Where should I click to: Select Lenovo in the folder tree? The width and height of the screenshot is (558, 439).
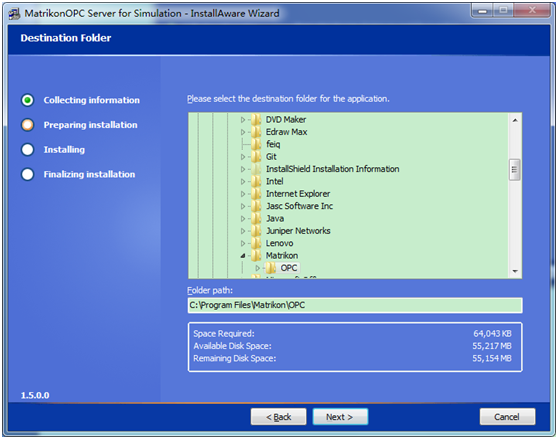tap(279, 243)
